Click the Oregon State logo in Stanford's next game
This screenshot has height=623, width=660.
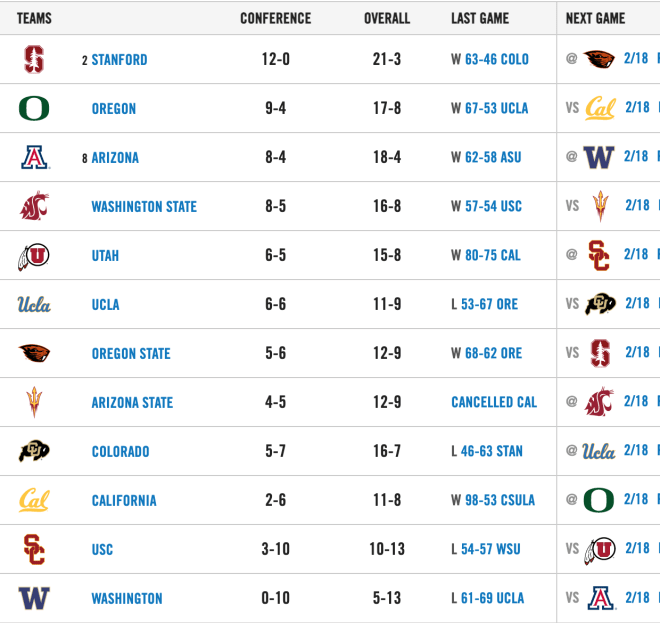[599, 59]
